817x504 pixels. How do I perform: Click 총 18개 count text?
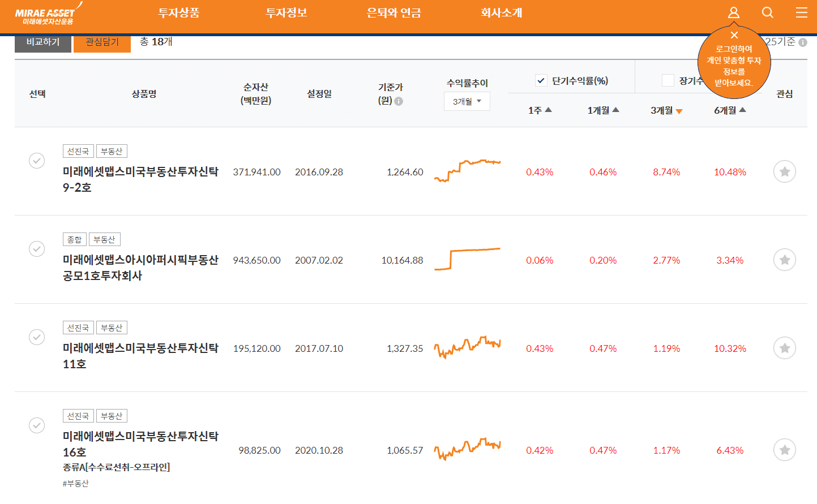[x=156, y=42]
